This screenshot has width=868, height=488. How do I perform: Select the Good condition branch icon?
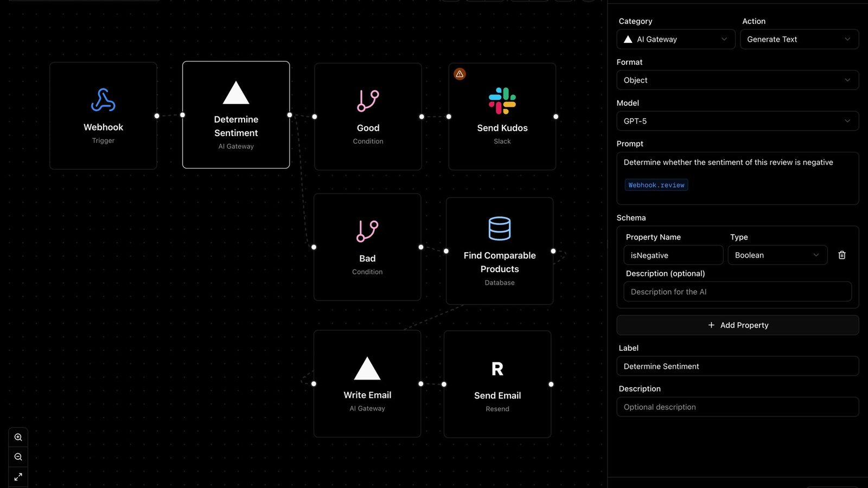(x=368, y=101)
